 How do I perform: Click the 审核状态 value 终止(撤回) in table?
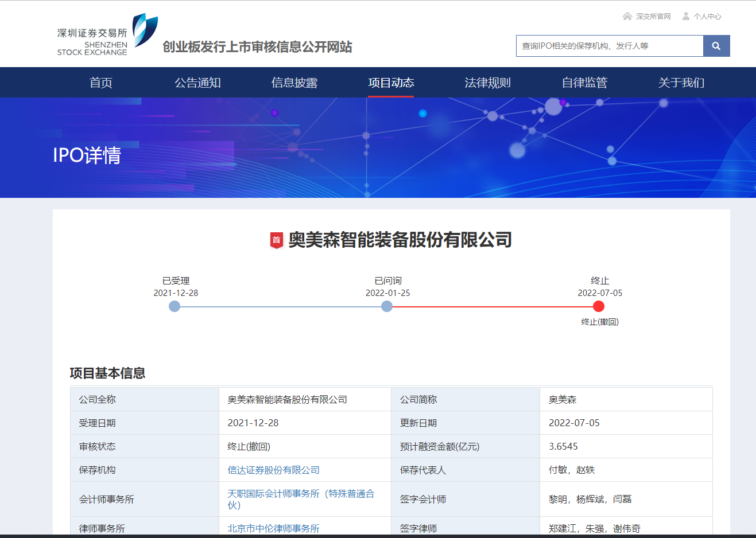(x=249, y=446)
